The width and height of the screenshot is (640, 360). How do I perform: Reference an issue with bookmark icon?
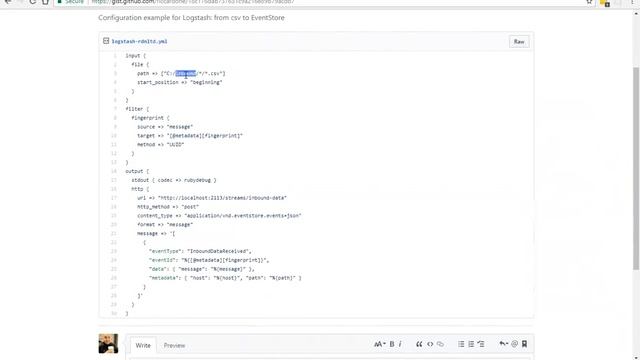click(524, 344)
